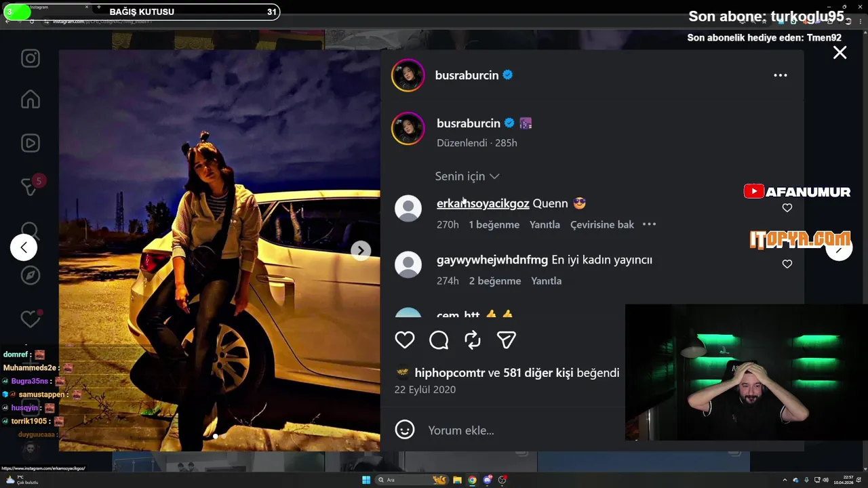Open the Reels icon in sidebar
Image resolution: width=868 pixels, height=488 pixels.
click(31, 143)
